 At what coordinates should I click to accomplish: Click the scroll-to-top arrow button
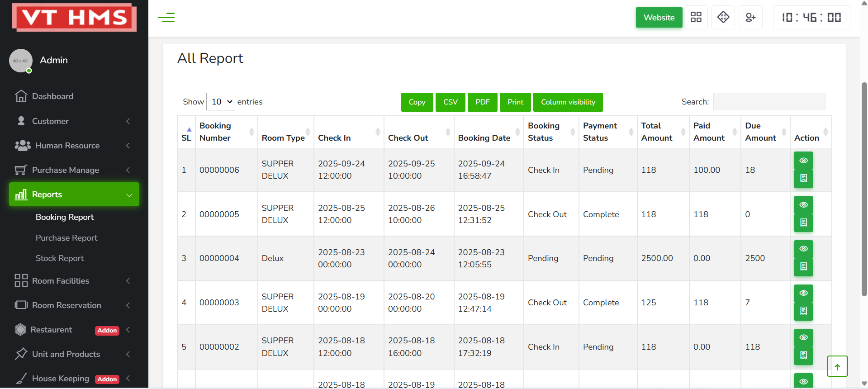837,366
